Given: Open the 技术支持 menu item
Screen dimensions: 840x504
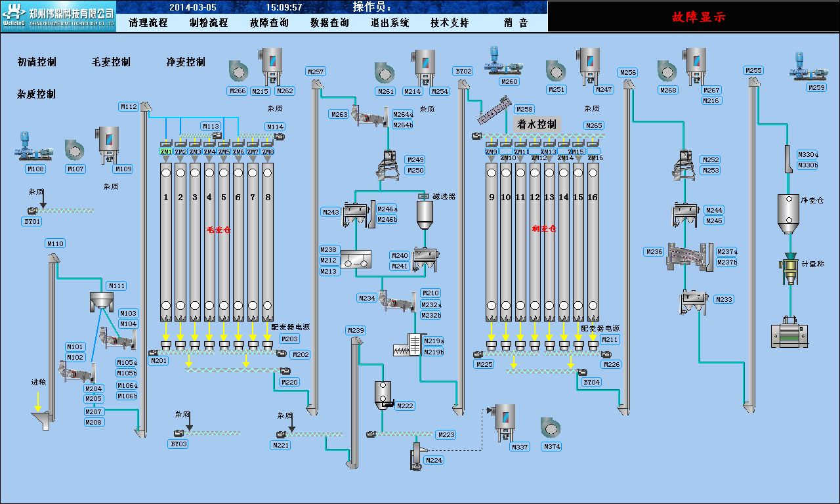Looking at the screenshot, I should [x=450, y=23].
